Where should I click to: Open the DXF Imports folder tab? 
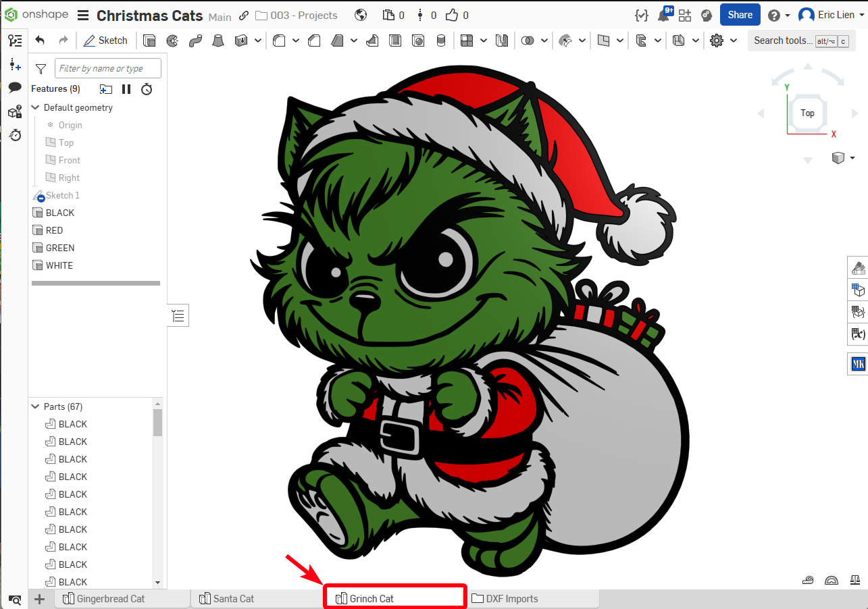pyautogui.click(x=532, y=598)
